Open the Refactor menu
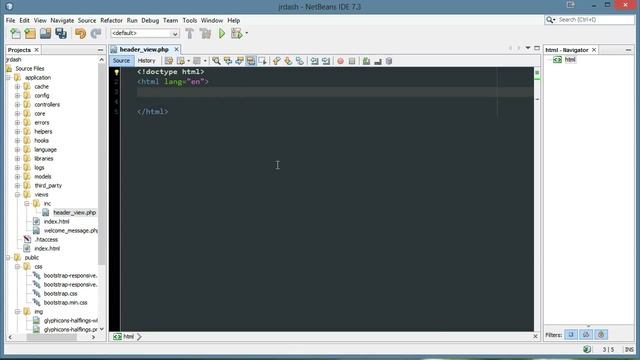 [111, 20]
